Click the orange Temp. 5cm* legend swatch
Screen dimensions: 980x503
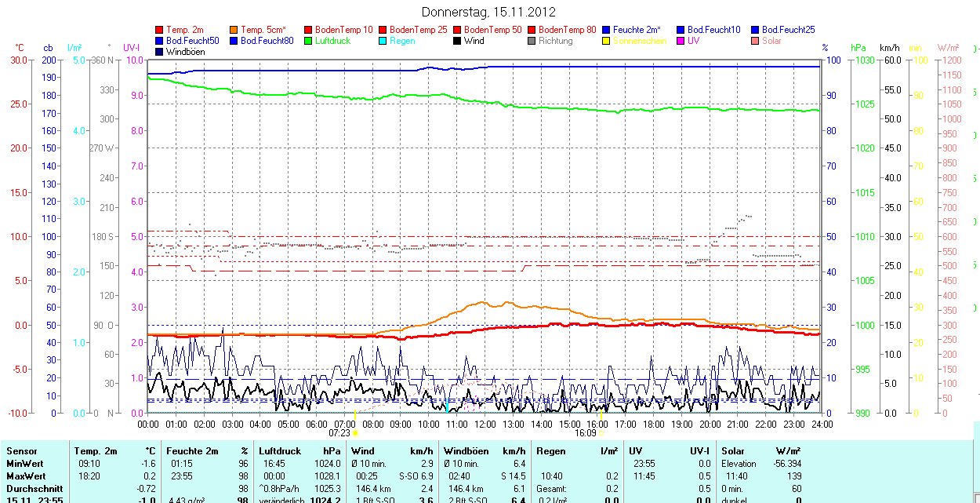(234, 30)
